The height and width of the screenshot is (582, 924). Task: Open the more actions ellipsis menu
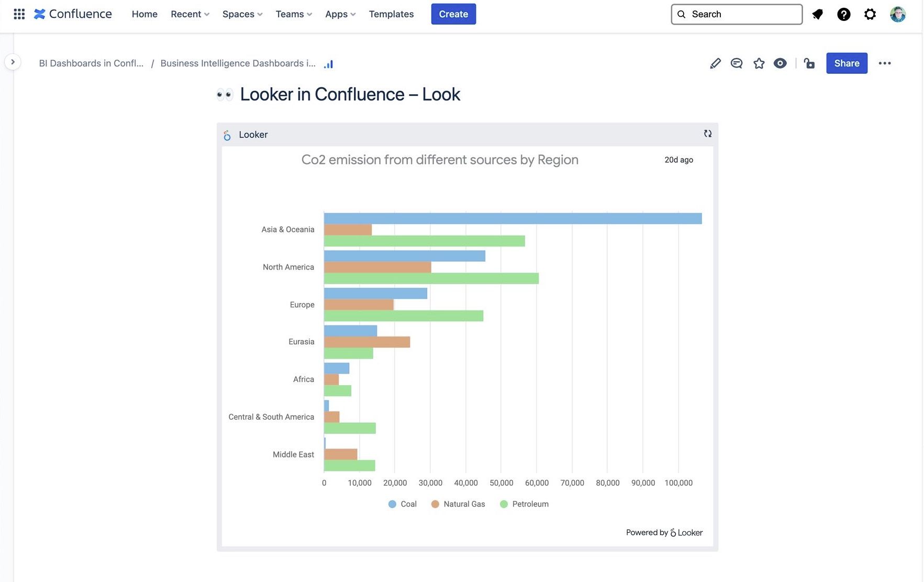click(885, 63)
